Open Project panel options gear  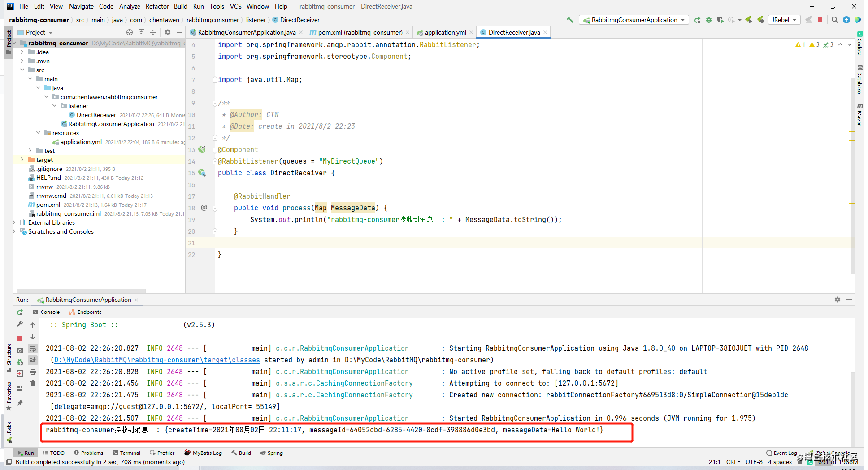(168, 32)
